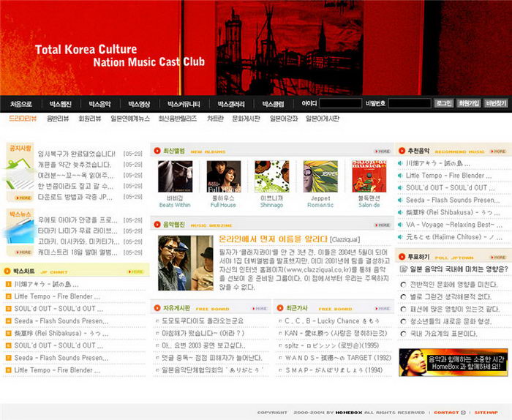Viewport: 512px width, 420px height.
Task: Open the Jeppet Romantic album thumbnail
Action: click(x=320, y=176)
